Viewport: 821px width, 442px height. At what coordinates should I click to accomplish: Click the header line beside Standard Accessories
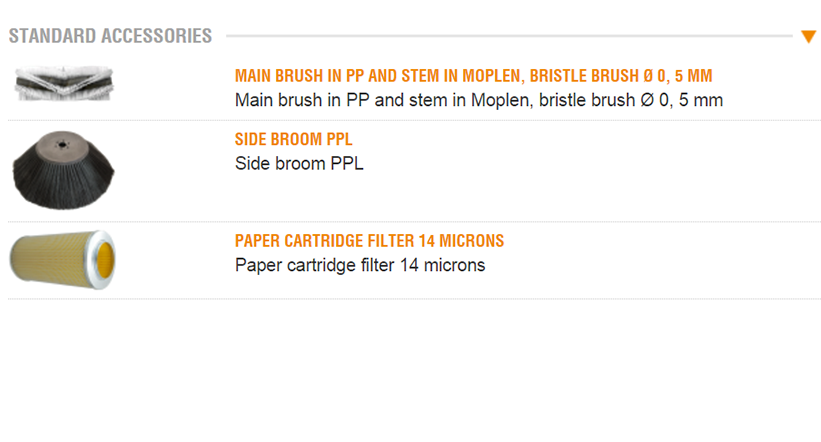[500, 37]
